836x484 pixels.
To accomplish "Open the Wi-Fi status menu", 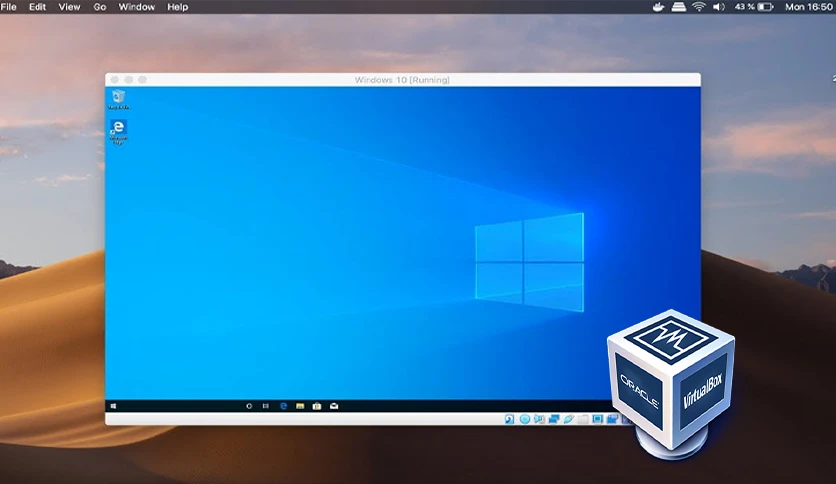I will 698,7.
